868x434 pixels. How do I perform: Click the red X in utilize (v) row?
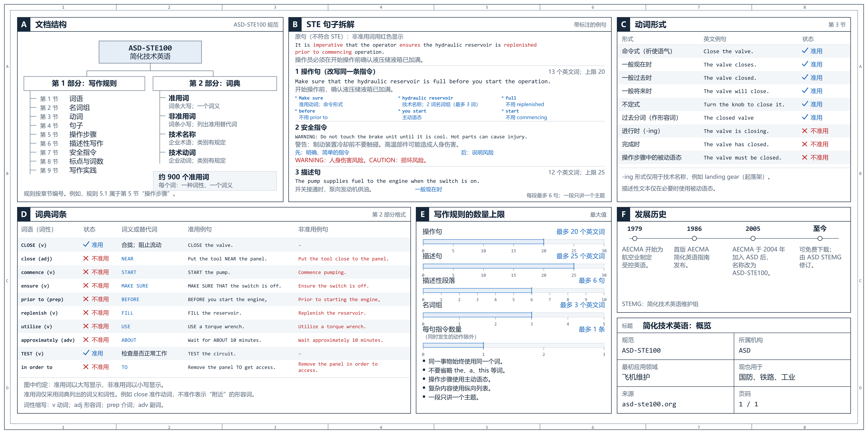(86, 326)
